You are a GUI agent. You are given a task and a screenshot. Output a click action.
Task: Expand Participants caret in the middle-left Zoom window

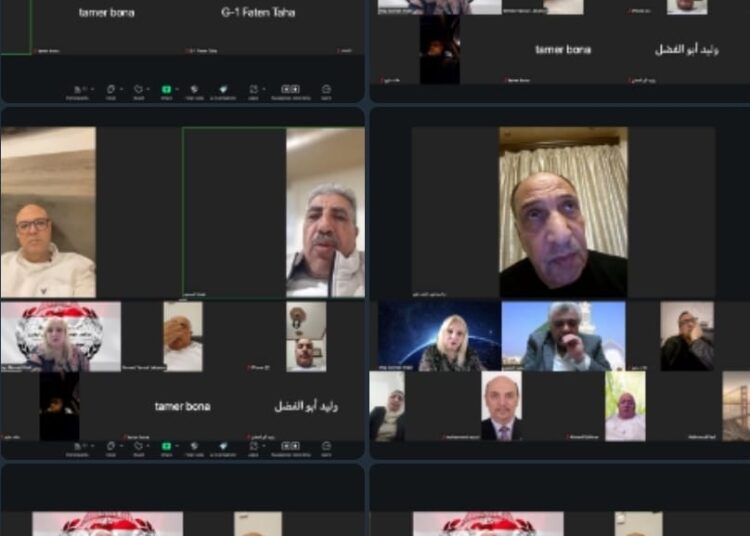[92, 446]
